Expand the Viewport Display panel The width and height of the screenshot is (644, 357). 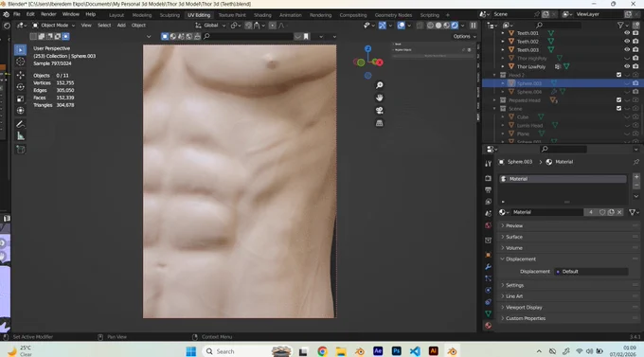pos(524,308)
